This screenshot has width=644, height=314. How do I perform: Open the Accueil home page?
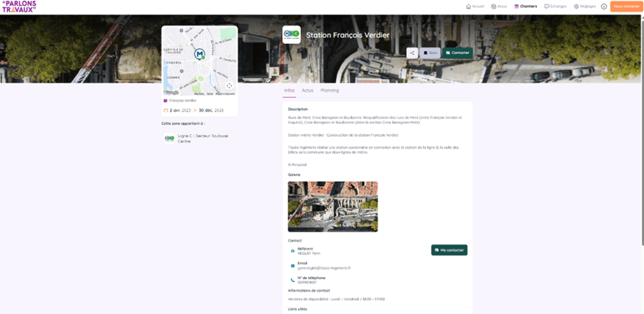(475, 6)
